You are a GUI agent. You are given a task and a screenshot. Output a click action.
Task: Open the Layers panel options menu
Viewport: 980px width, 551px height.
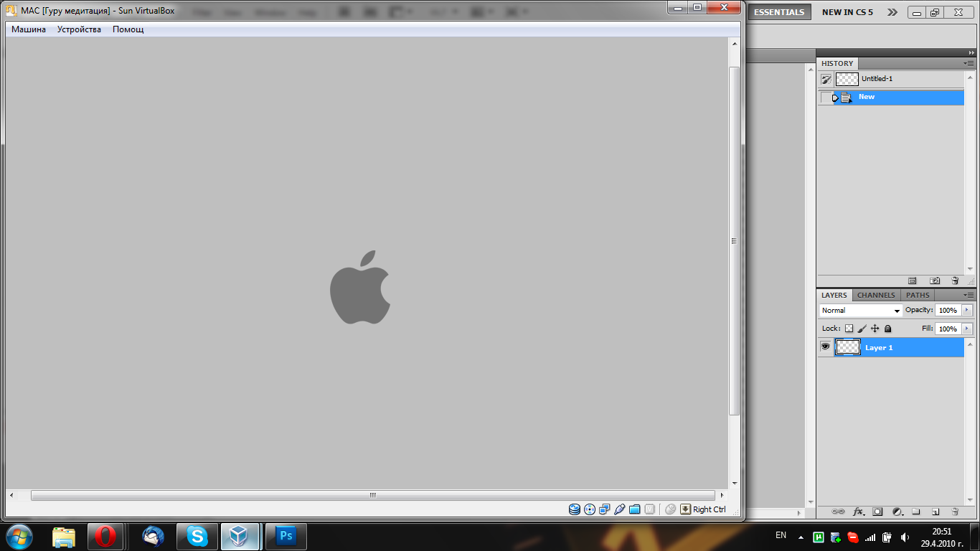tap(969, 295)
